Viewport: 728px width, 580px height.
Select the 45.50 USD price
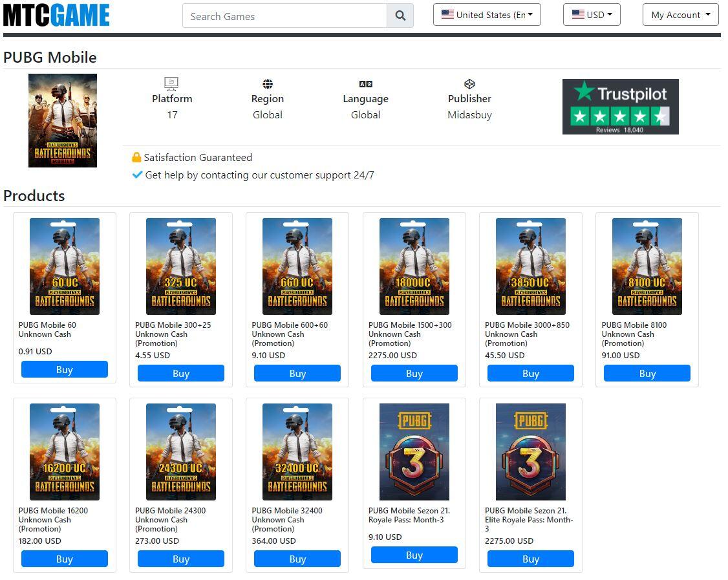pos(505,355)
